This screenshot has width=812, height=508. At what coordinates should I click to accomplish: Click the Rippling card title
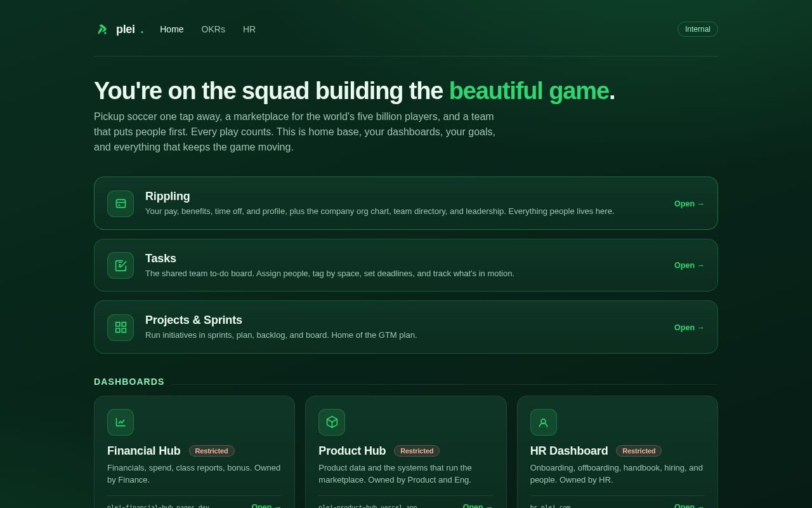point(167,196)
